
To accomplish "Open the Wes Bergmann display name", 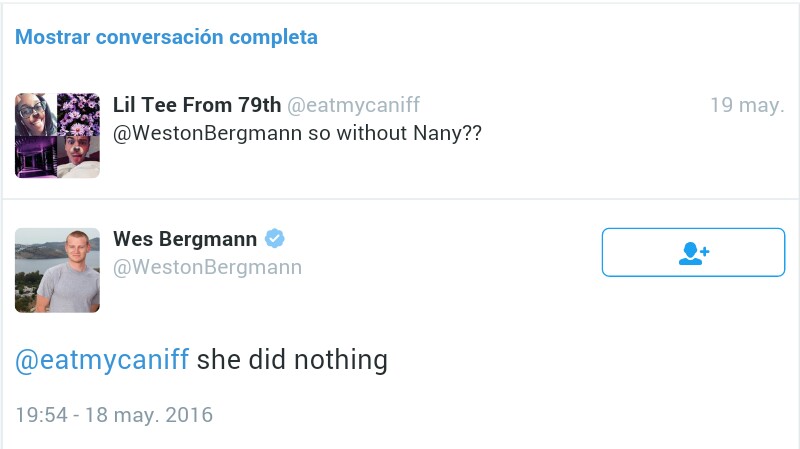I will point(185,239).
